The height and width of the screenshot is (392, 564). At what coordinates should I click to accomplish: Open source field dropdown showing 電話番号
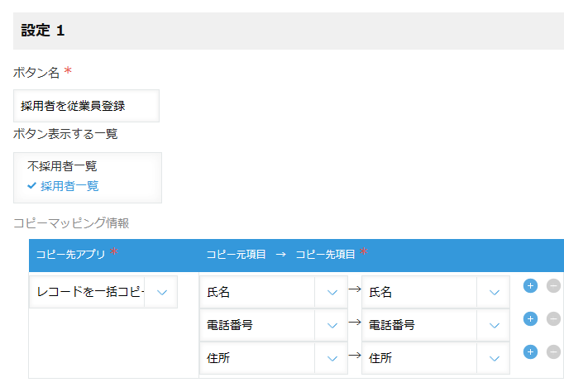[274, 325]
